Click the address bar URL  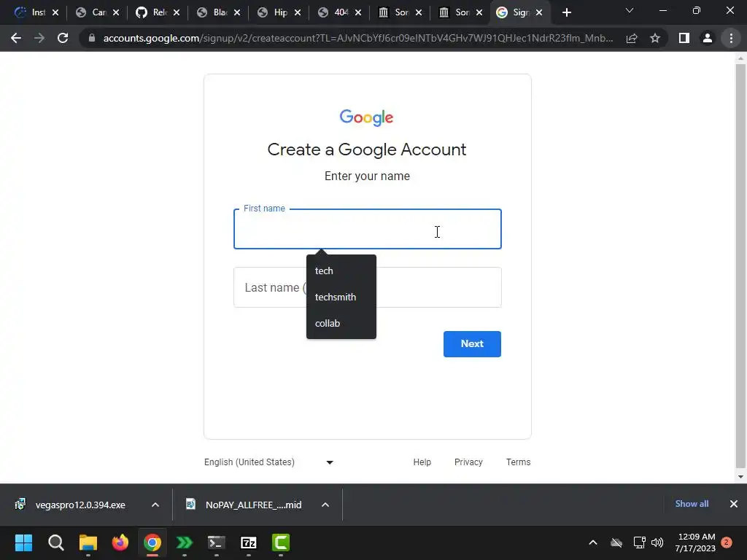click(357, 38)
